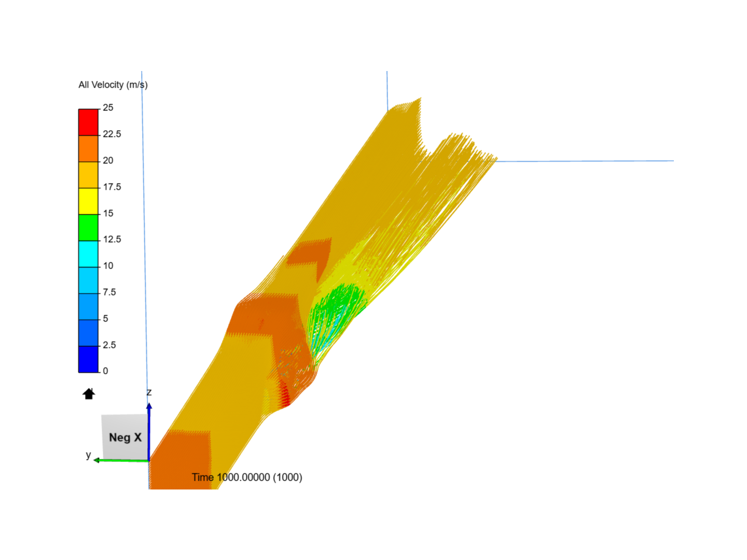The image size is (747, 560).
Task: Click the Time 1000.00000 (1000) label
Action: click(247, 477)
